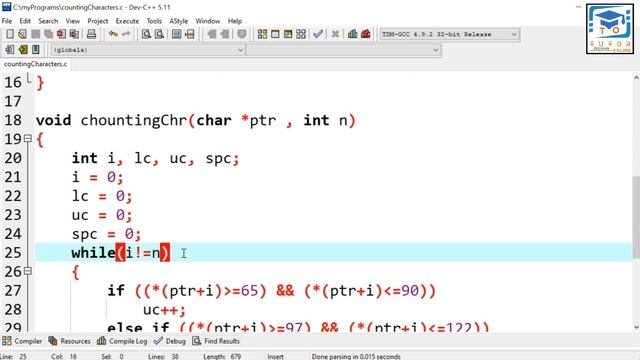
Task: Click the Close file toolbar icon
Action: (x=61, y=34)
